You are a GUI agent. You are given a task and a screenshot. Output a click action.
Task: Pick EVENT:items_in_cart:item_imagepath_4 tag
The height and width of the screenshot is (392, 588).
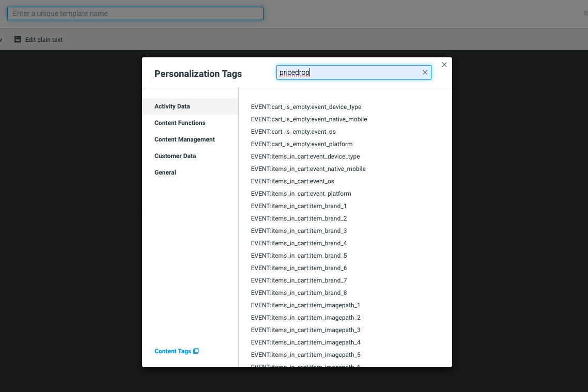pos(305,342)
